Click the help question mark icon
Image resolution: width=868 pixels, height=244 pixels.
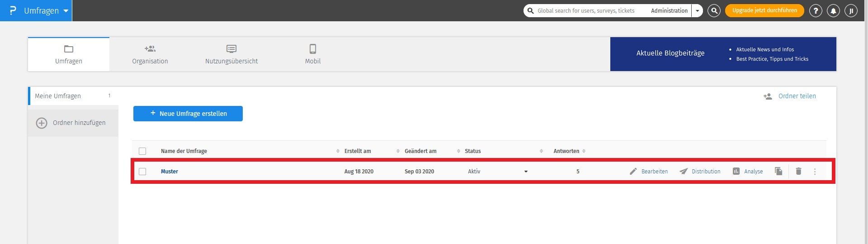(x=815, y=11)
